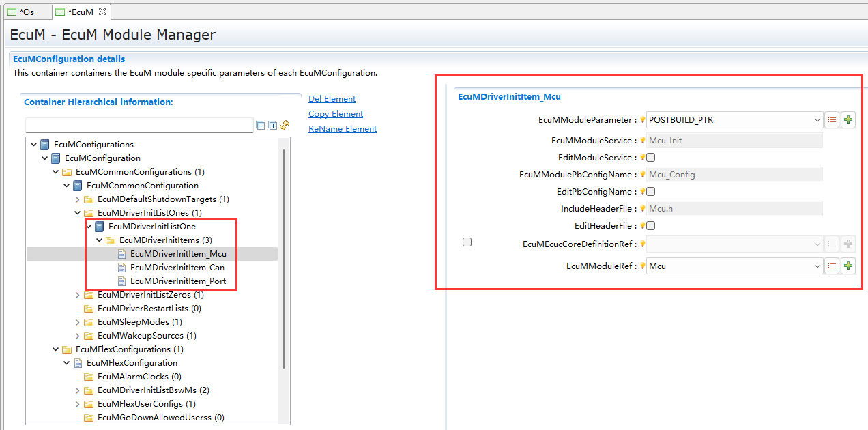Click the list icon beside EcuMModuleParameter
This screenshot has width=868, height=430.
(x=832, y=120)
